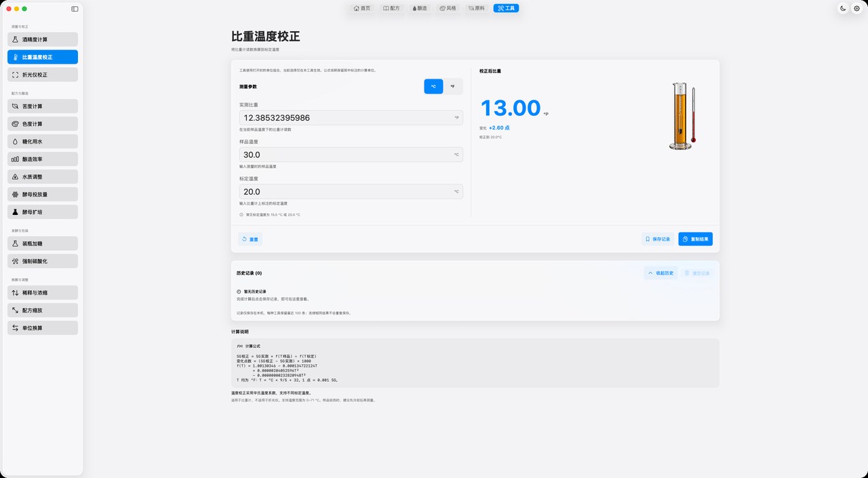Screen dimensions: 868x478
Task: Click the 样品温度 input field
Action: click(x=351, y=155)
